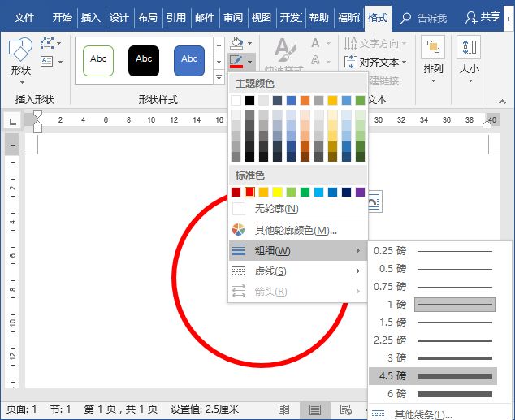This screenshot has height=420, width=515.
Task: Expand the shape fill dropdown arrow
Action: tap(250, 43)
